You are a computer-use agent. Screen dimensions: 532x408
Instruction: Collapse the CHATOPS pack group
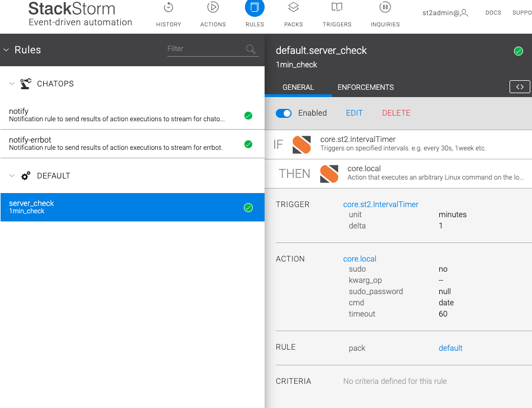pyautogui.click(x=12, y=84)
